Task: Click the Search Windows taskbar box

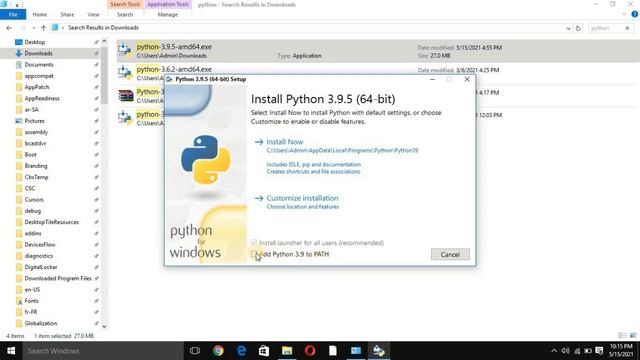Action: (102, 351)
